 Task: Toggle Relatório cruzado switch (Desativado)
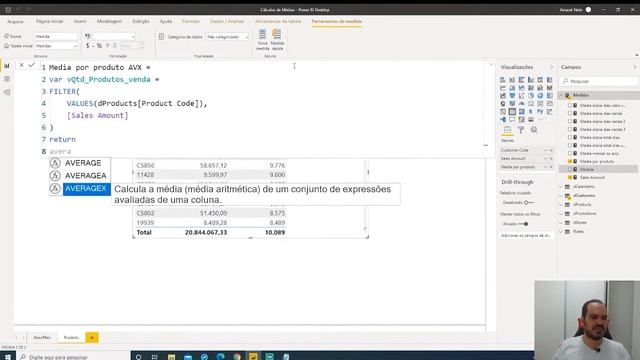(529, 202)
